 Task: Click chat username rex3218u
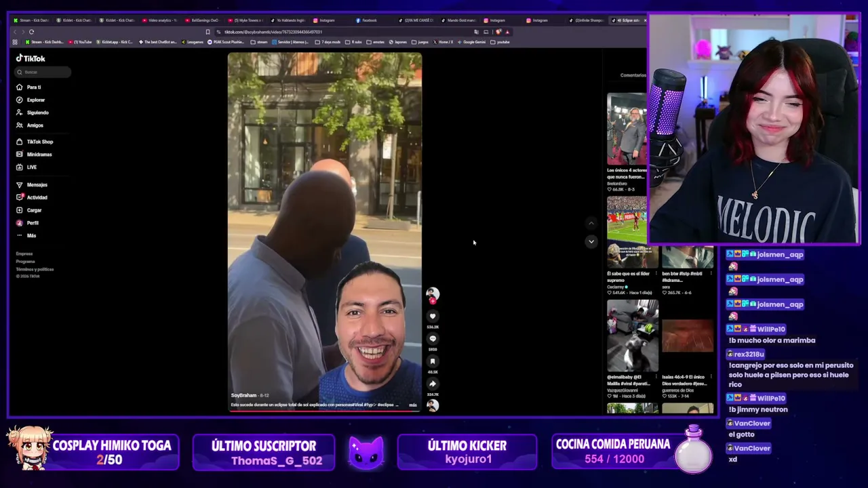pos(749,354)
